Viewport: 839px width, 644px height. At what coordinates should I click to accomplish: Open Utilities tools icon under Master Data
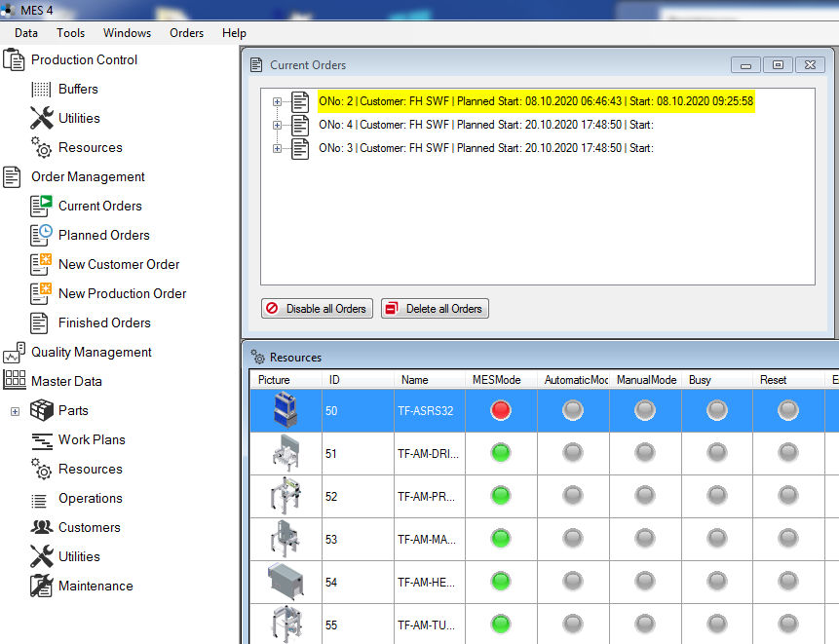click(42, 556)
